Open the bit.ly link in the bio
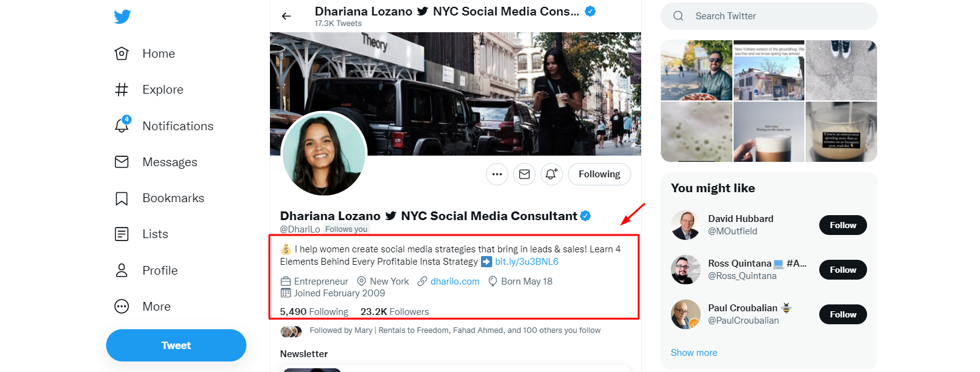This screenshot has width=980, height=372. click(x=525, y=261)
